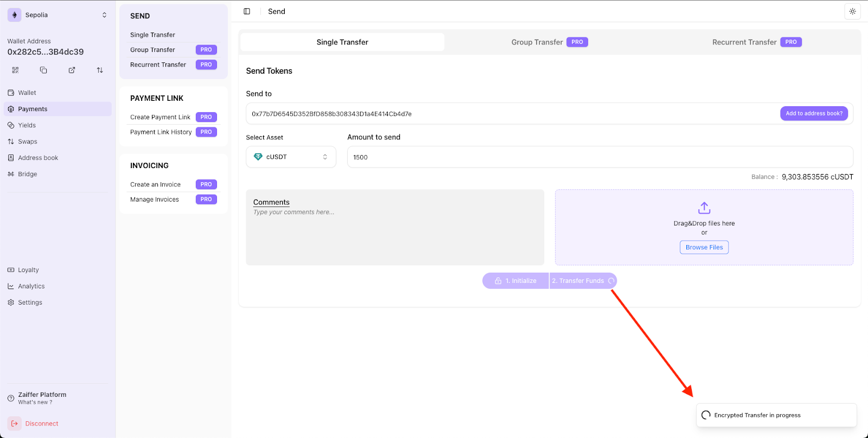Click Browse Files button

coord(704,247)
